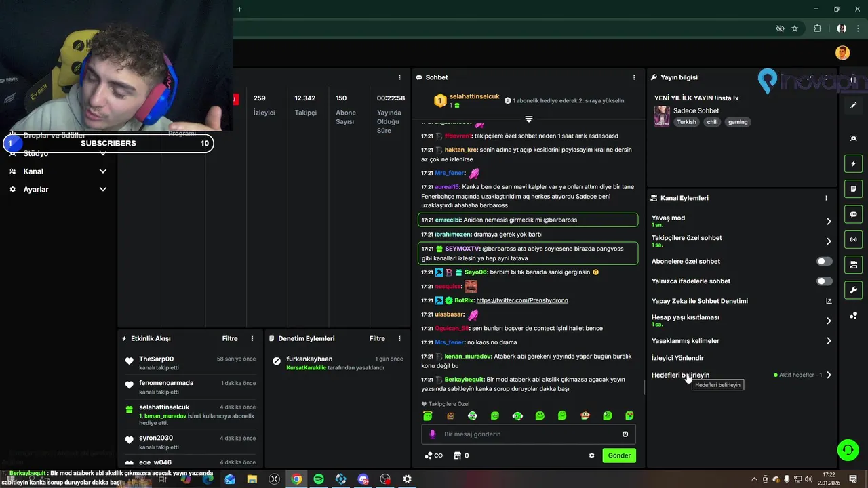Open browser extensions puzzle icon

pyautogui.click(x=817, y=28)
